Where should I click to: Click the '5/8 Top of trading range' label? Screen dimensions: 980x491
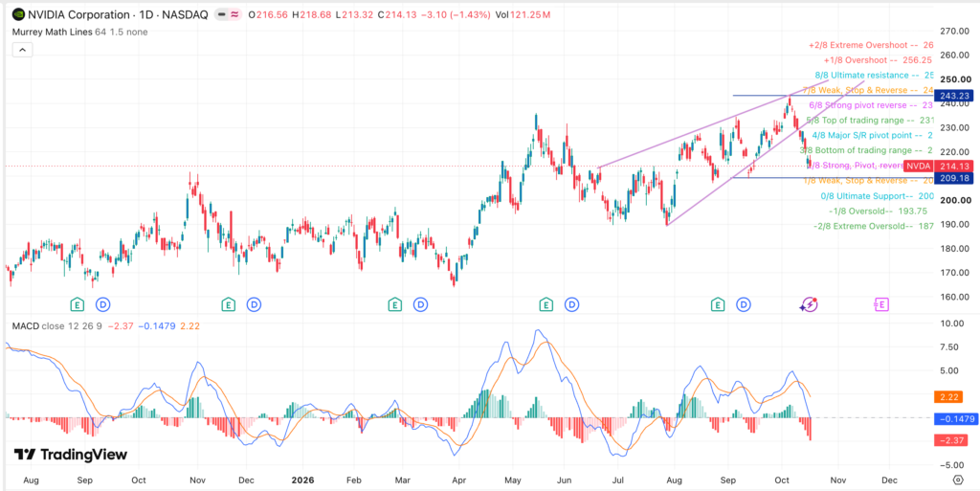coord(870,121)
